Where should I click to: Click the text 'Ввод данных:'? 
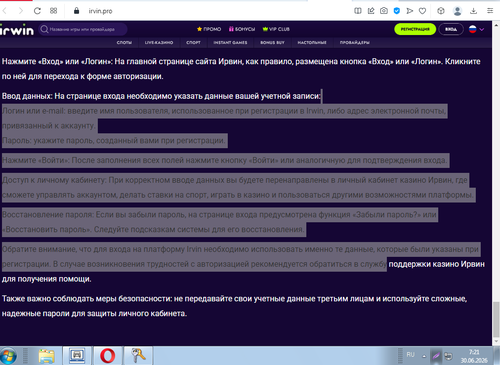click(27, 96)
